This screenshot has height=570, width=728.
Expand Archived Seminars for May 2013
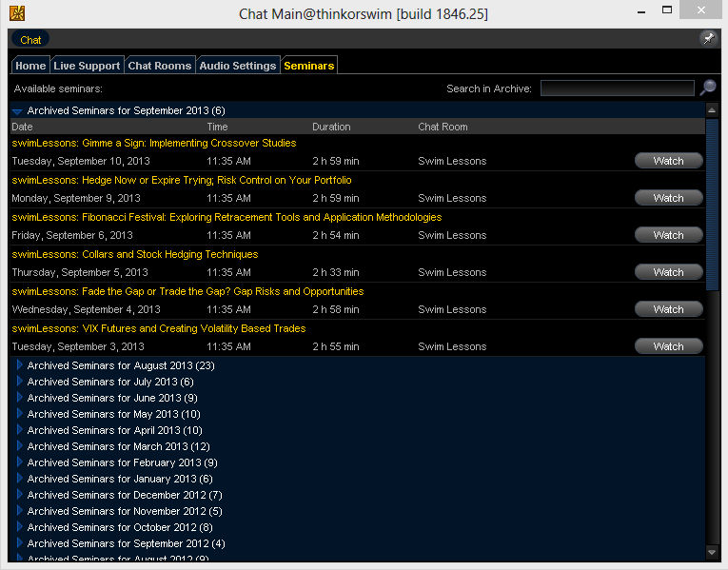pos(19,414)
